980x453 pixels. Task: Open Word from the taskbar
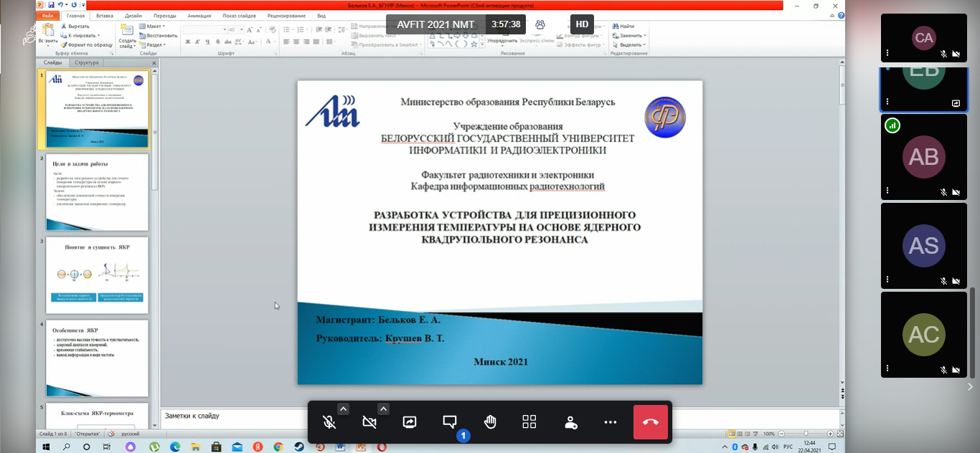pyautogui.click(x=340, y=447)
